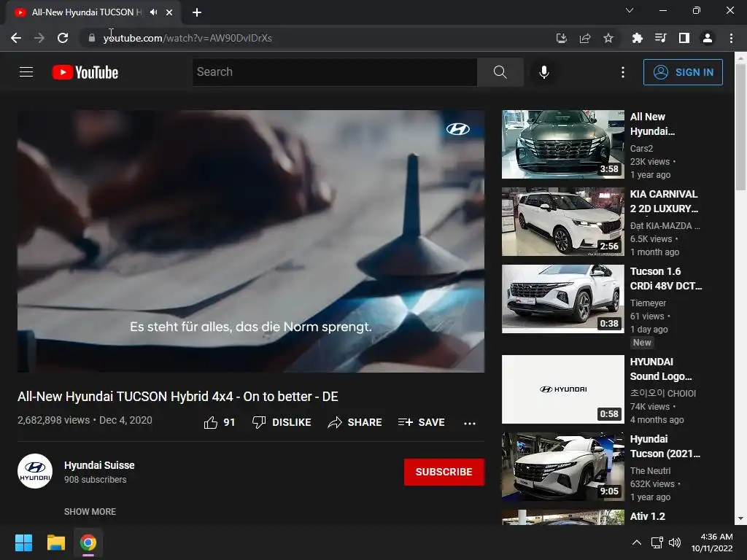Viewport: 747px width, 560px height.
Task: Install app icon in address bar
Action: 562,38
